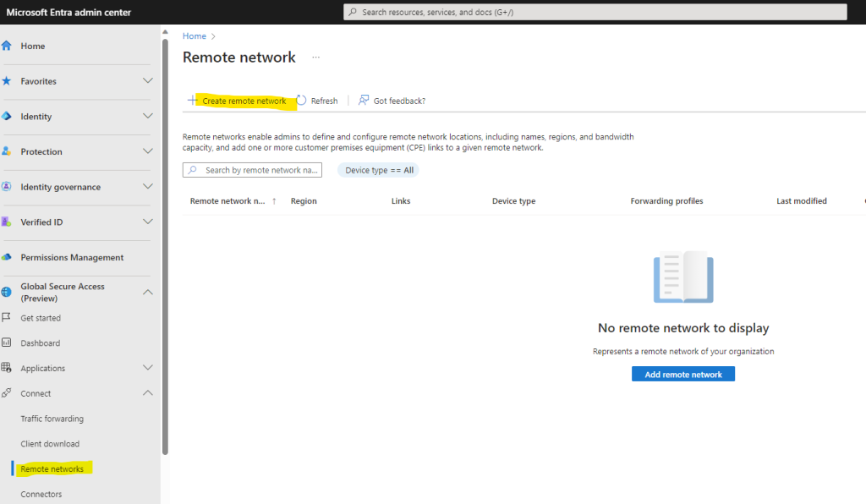Click the blue Add remote network button
The width and height of the screenshot is (866, 504).
[683, 375]
